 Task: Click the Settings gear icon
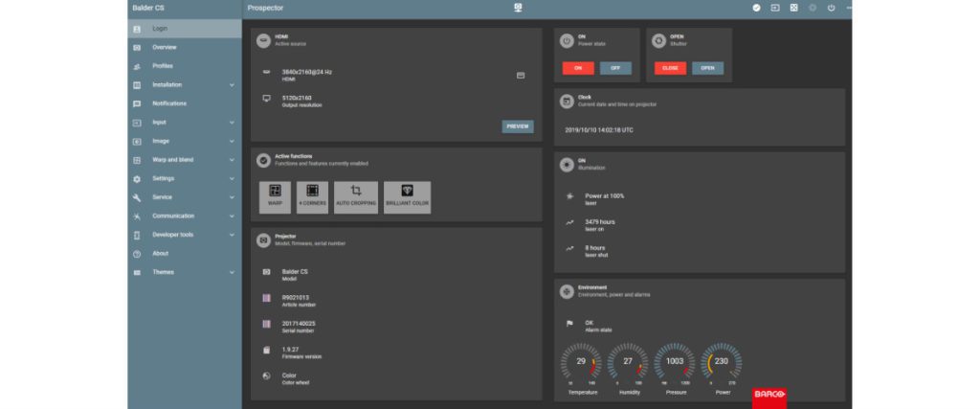[137, 179]
